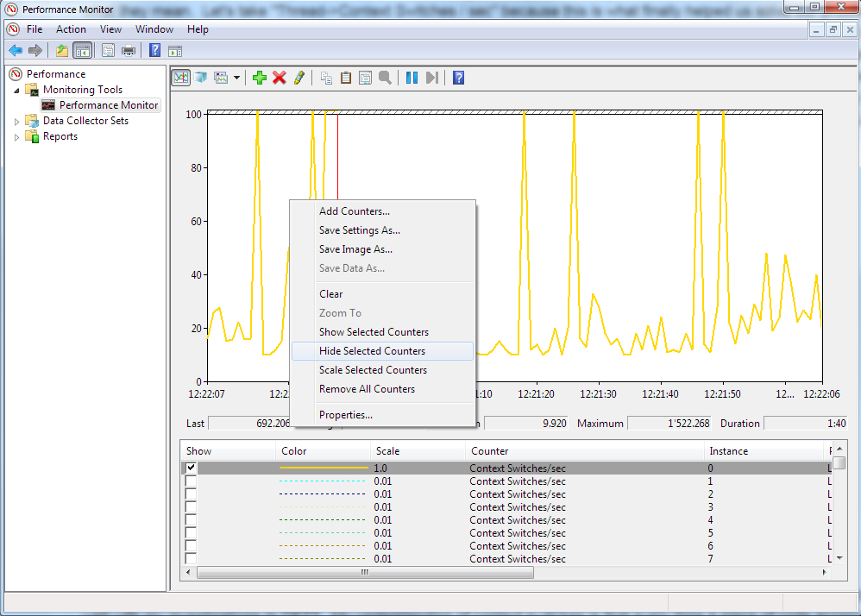This screenshot has width=861, height=616.
Task: Check Show box for instance 7
Action: (191, 558)
